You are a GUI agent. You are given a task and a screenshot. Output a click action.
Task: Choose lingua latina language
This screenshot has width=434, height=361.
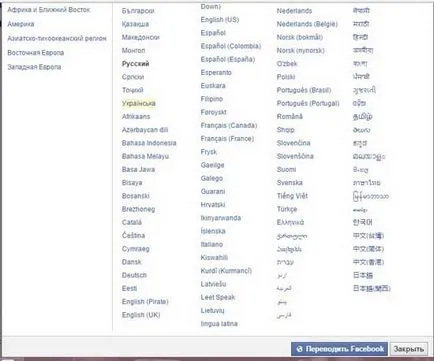point(219,324)
